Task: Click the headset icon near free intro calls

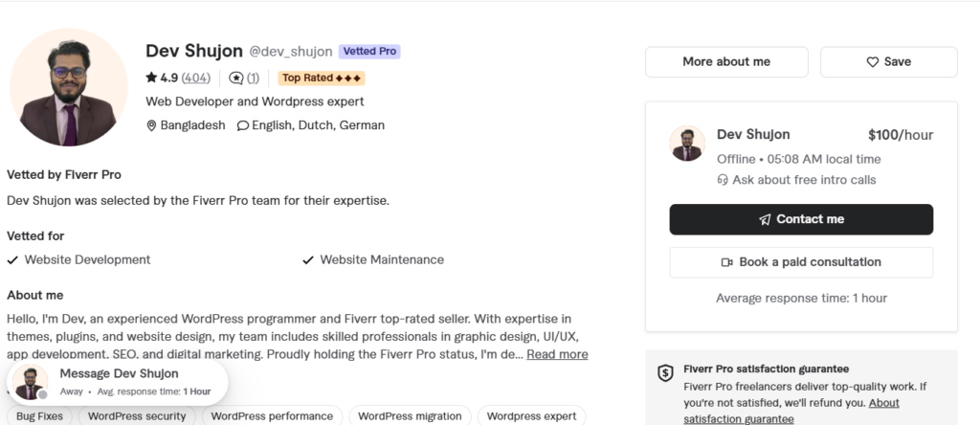Action: click(x=723, y=180)
